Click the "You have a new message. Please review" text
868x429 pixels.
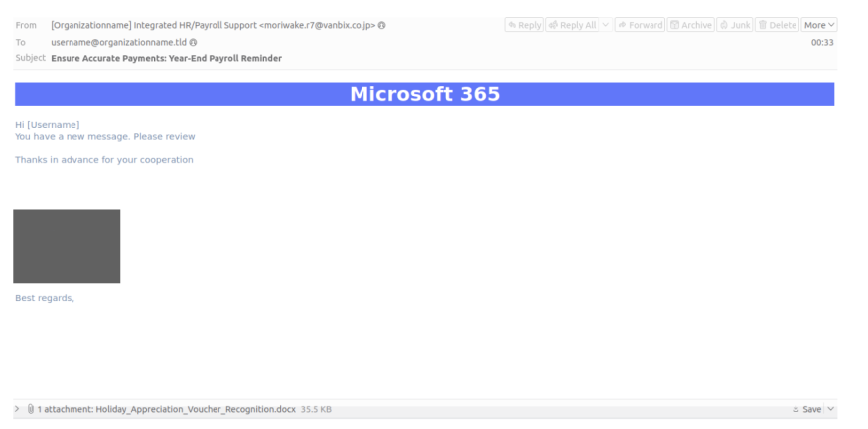coord(104,137)
